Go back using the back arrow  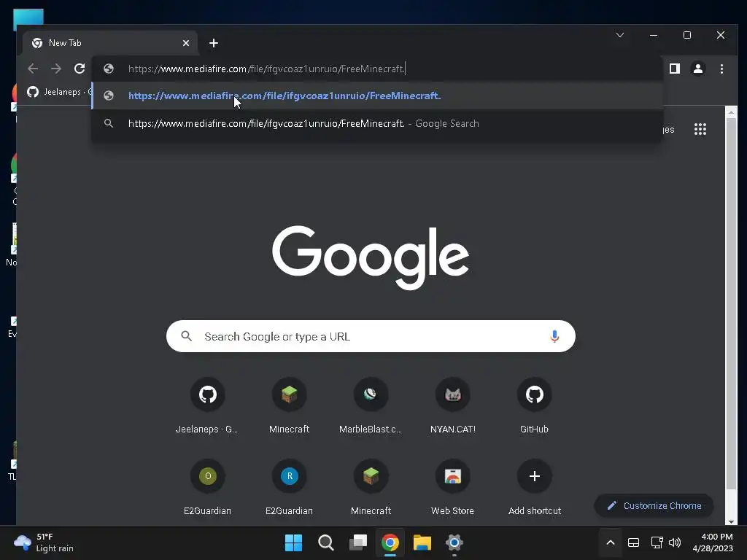[33, 69]
